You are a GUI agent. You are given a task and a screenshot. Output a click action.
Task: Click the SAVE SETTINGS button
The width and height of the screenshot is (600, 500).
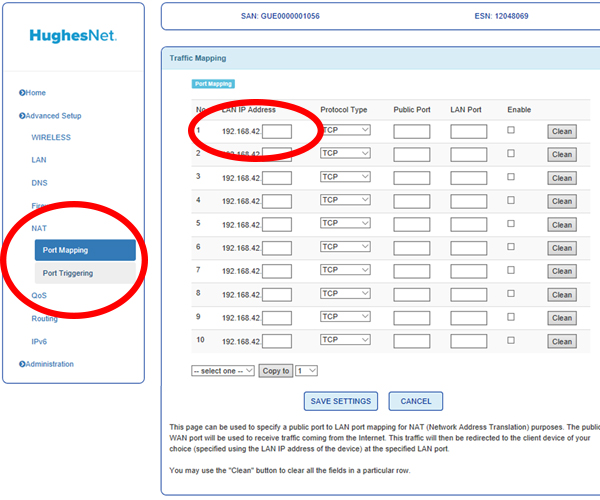[341, 401]
